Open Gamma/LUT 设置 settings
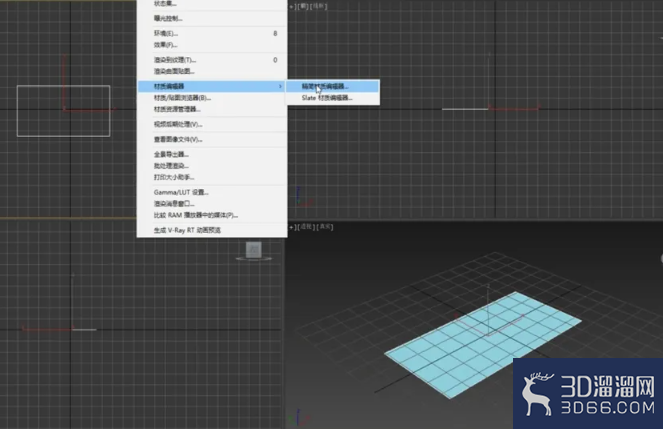 212,192
